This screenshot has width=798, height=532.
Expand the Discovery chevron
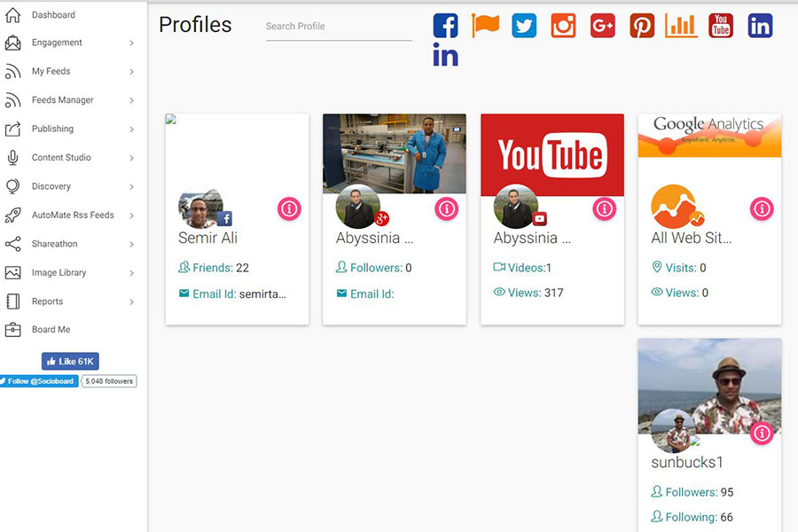click(132, 187)
